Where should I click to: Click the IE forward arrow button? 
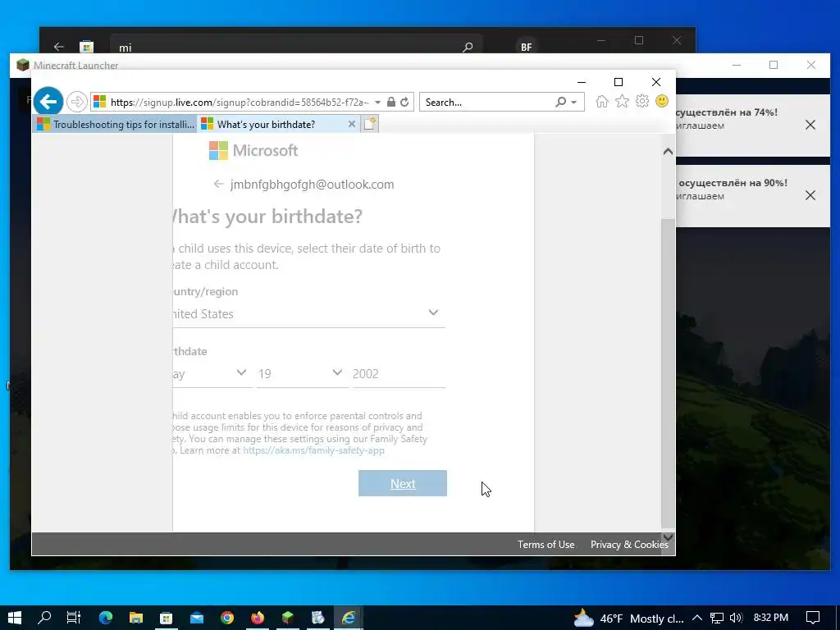(x=77, y=102)
